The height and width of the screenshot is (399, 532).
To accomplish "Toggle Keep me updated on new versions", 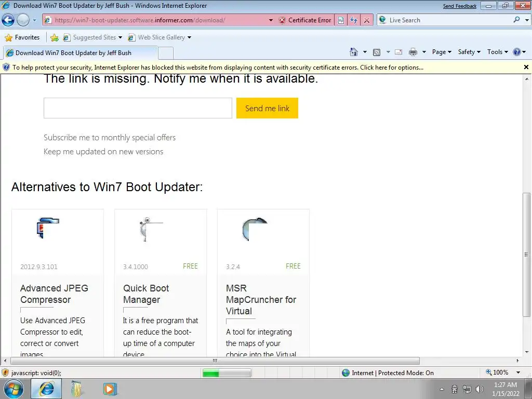I will 103,152.
